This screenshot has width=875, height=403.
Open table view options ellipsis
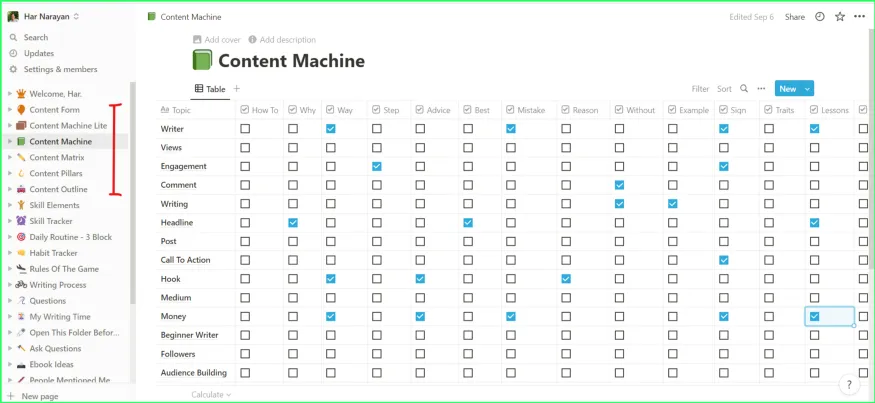pyautogui.click(x=761, y=89)
